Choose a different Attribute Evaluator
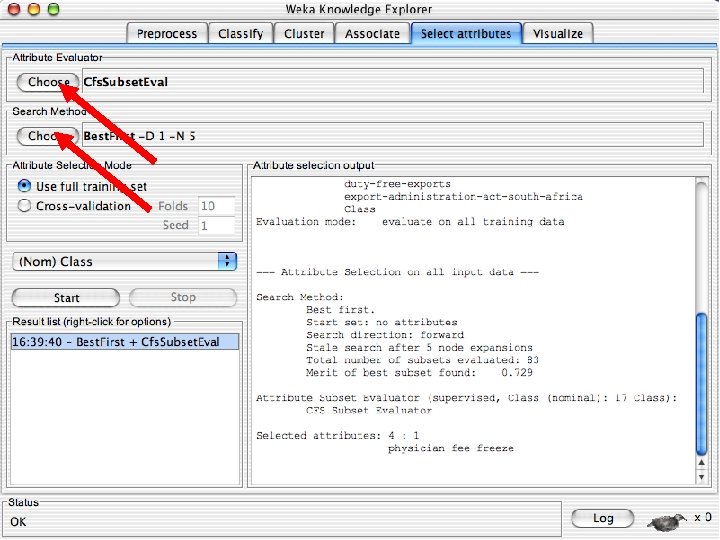 click(48, 82)
